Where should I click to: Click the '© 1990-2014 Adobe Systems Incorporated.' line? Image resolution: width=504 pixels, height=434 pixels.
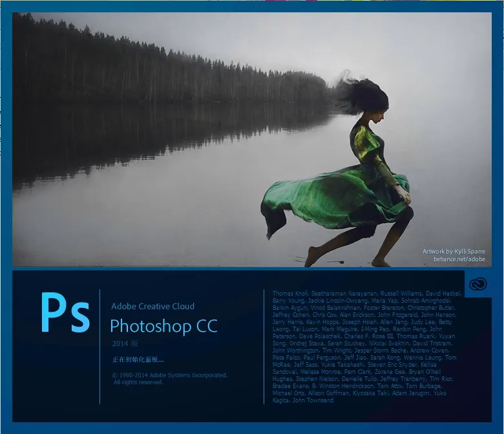pyautogui.click(x=170, y=375)
